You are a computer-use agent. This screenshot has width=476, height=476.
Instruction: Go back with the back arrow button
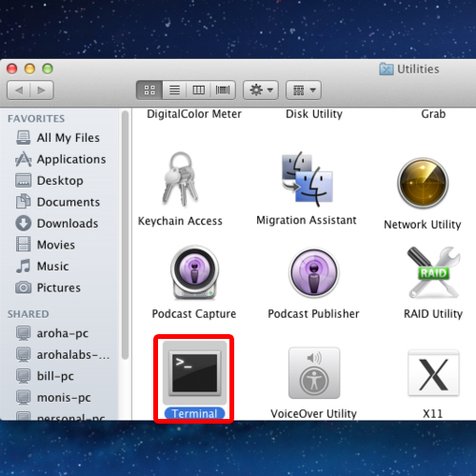click(18, 90)
